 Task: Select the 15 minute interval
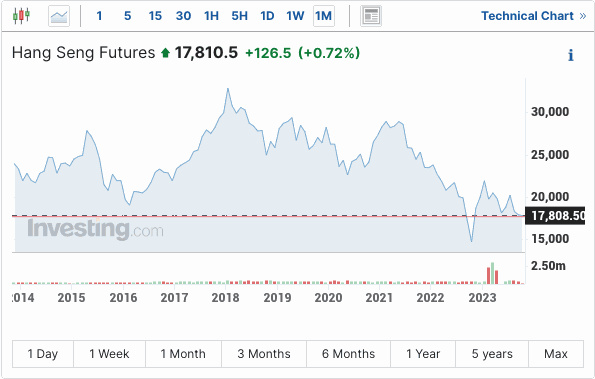(155, 16)
